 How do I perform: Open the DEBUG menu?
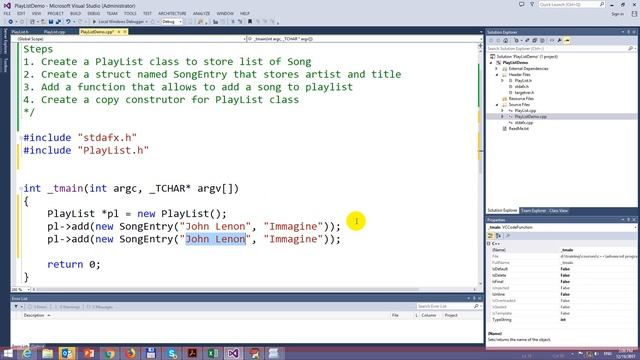(93, 13)
